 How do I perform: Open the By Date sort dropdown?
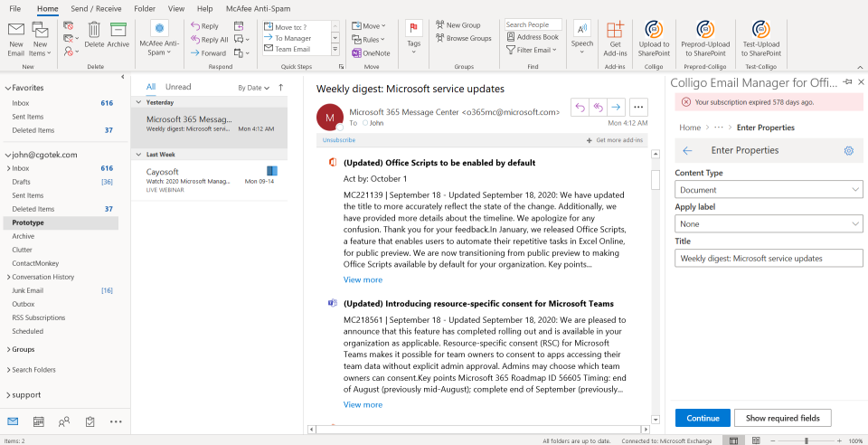click(x=253, y=88)
